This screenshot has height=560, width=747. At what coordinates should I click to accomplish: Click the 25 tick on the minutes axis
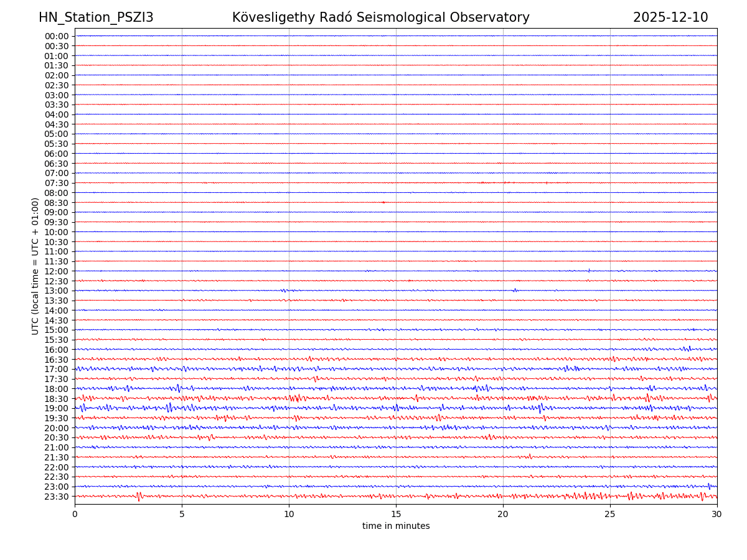point(610,514)
